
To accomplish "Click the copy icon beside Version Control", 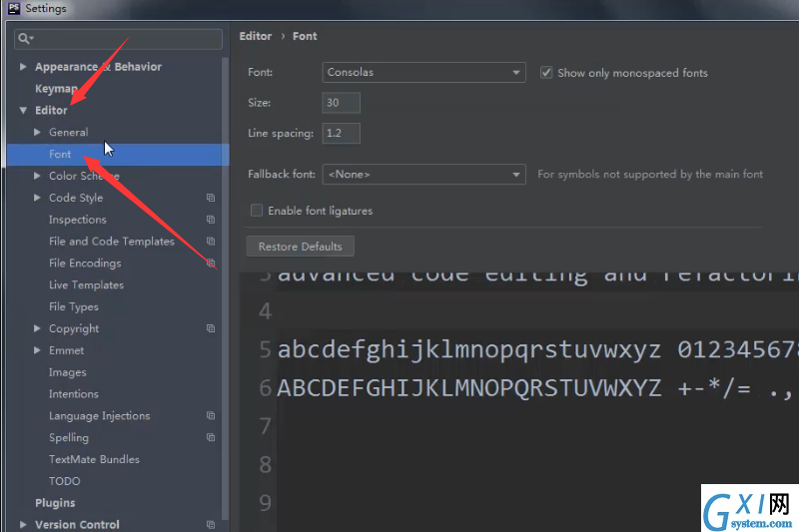I will [211, 524].
